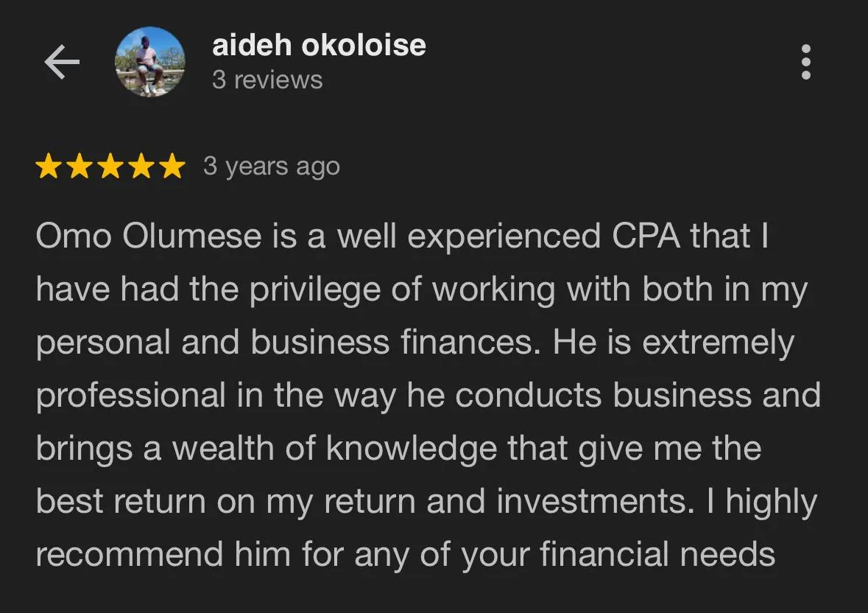This screenshot has height=613, width=868.
Task: Go back using the left arrow icon
Action: click(x=62, y=62)
